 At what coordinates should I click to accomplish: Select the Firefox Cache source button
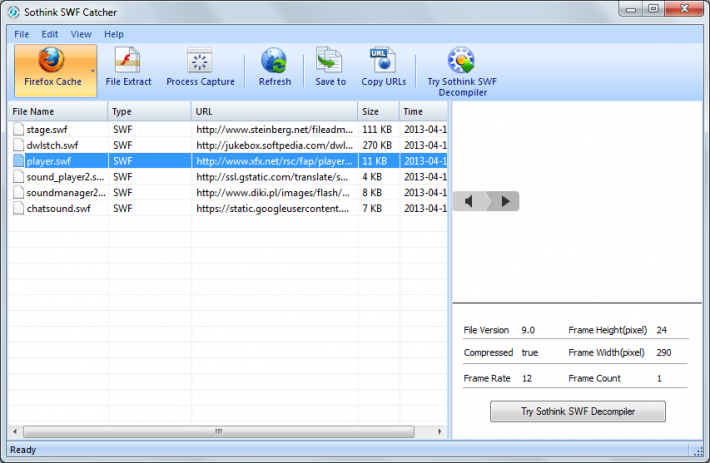55,71
